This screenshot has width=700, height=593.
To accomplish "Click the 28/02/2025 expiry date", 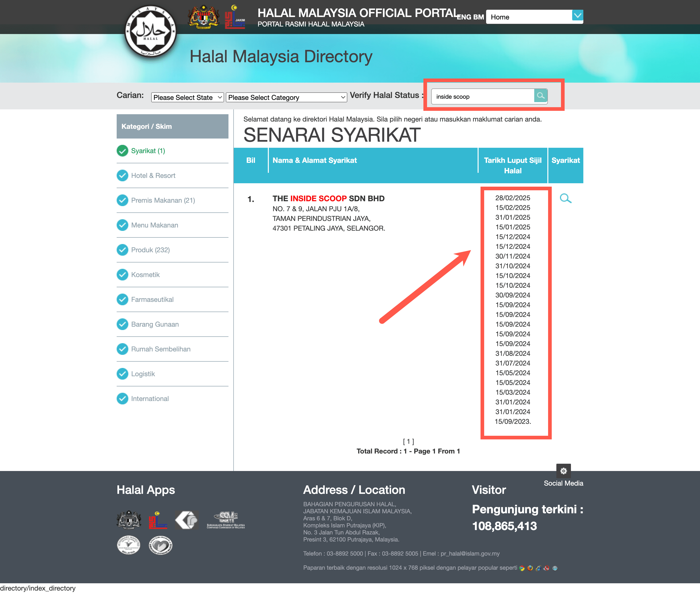I will click(513, 198).
